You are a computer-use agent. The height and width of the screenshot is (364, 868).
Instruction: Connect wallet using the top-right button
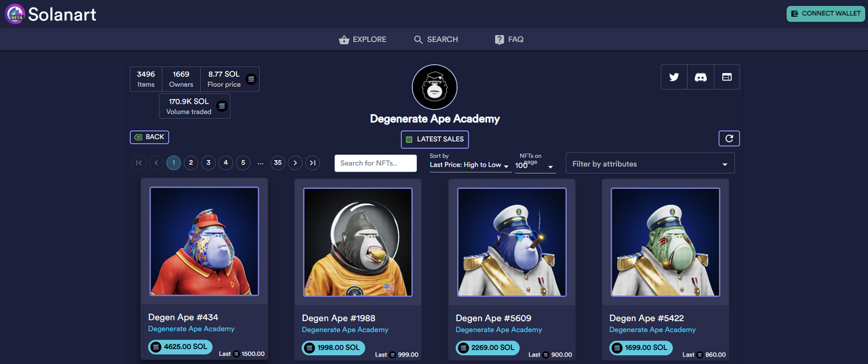pos(825,14)
